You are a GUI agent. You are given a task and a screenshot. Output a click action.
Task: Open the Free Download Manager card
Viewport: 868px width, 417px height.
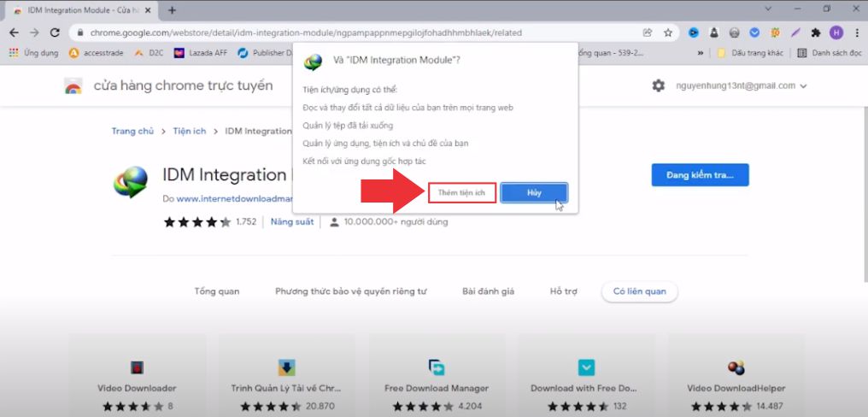[x=437, y=375]
